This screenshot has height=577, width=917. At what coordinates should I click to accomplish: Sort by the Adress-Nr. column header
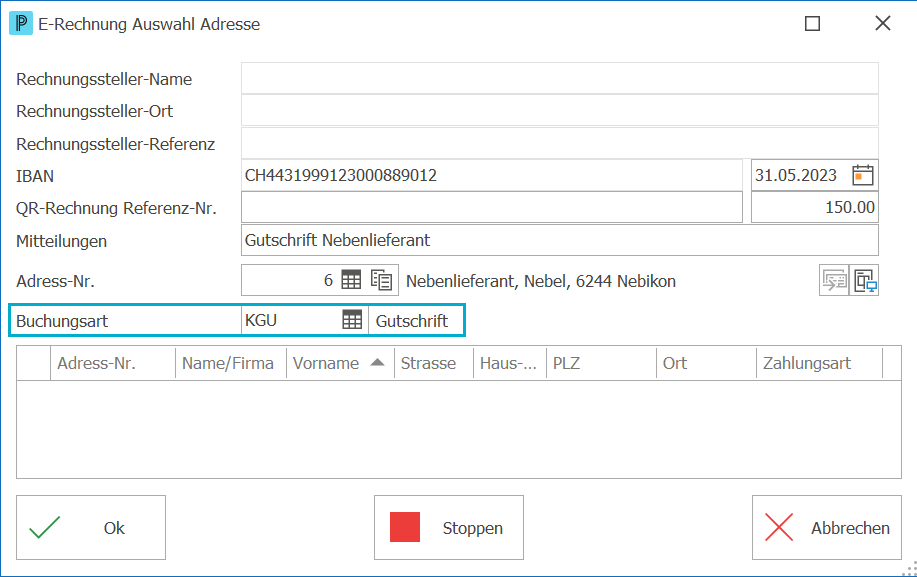click(113, 363)
